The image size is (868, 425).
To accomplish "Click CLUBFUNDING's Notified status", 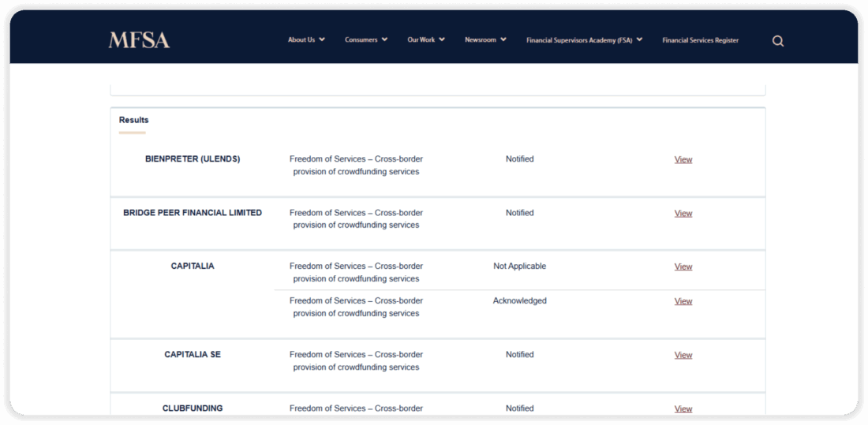I will pos(520,408).
